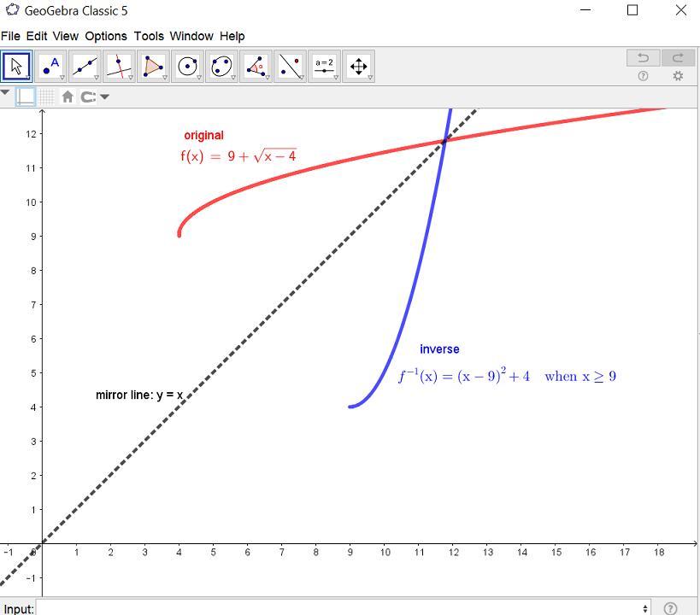Select the Slider a=2 tool
The image size is (700, 615).
click(x=324, y=67)
